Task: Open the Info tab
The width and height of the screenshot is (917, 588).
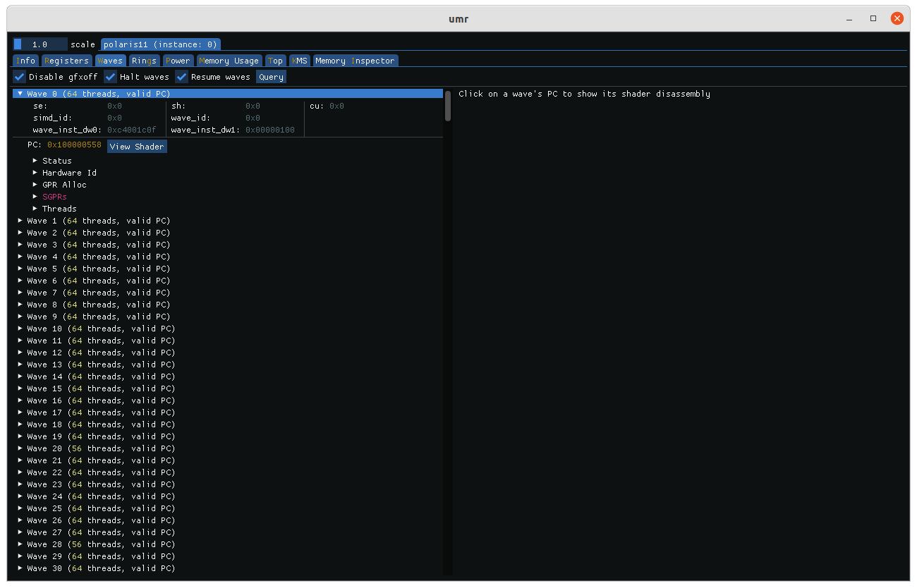Action: pyautogui.click(x=26, y=61)
